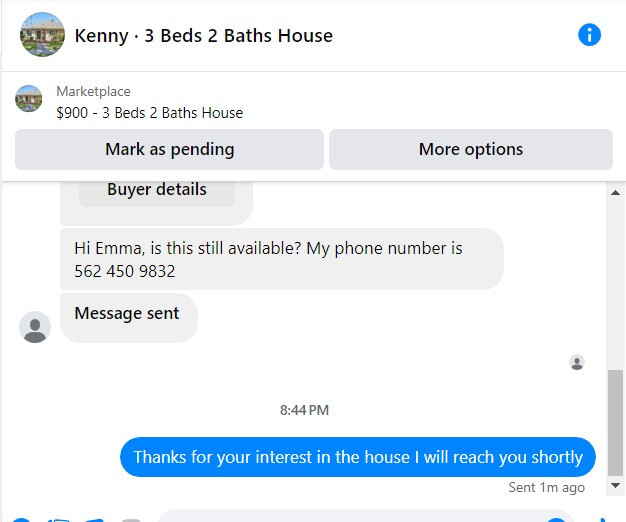Viewport: 626px width, 522px height.
Task: Click the Marketplace label
Action: coord(93,91)
